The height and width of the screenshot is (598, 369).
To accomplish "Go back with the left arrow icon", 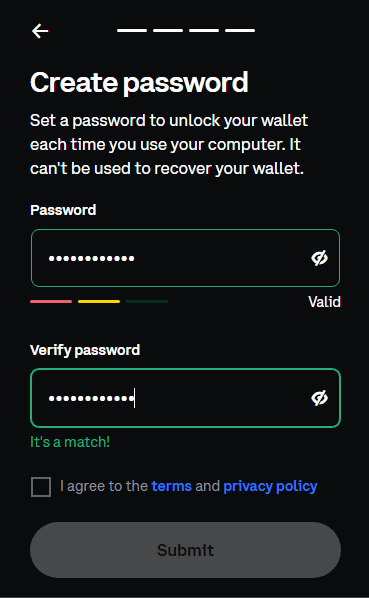I will tap(40, 31).
